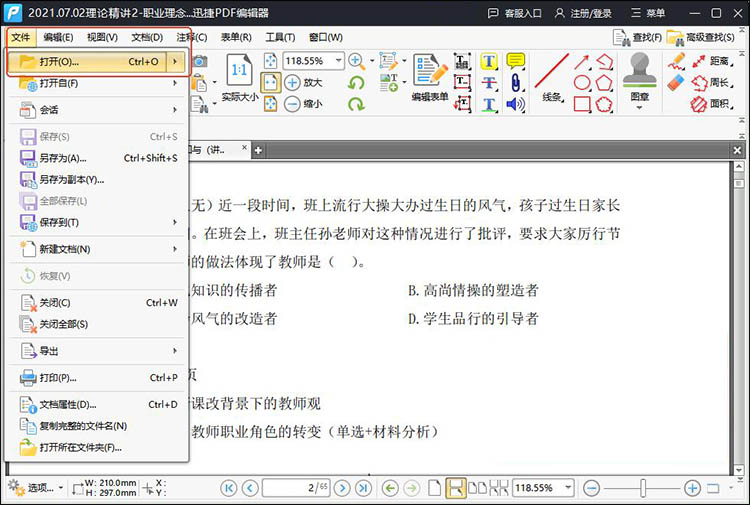Viewport: 750px width, 505px height.
Task: Select the Perimeter (周长) measure tool
Action: coord(711,83)
